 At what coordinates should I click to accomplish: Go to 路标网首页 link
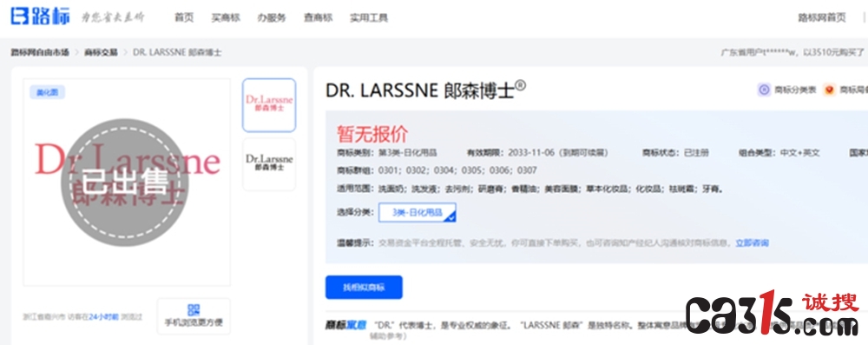[x=821, y=17]
